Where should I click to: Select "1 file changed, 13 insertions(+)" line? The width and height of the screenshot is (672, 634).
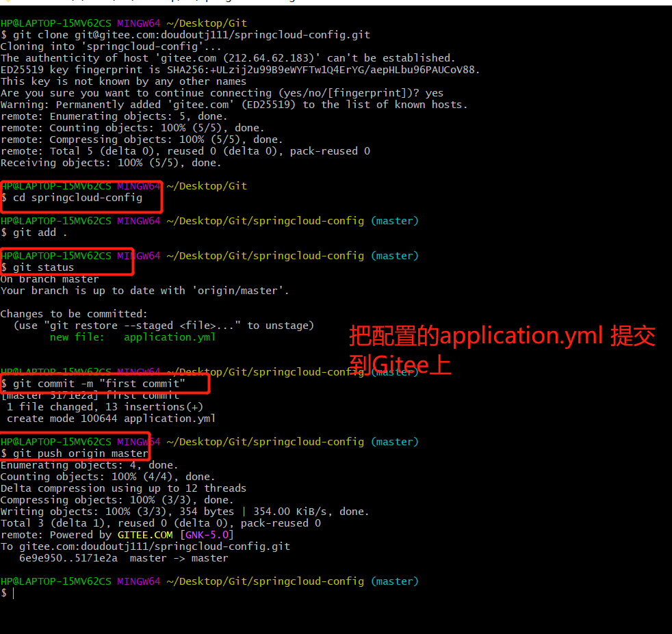[105, 406]
